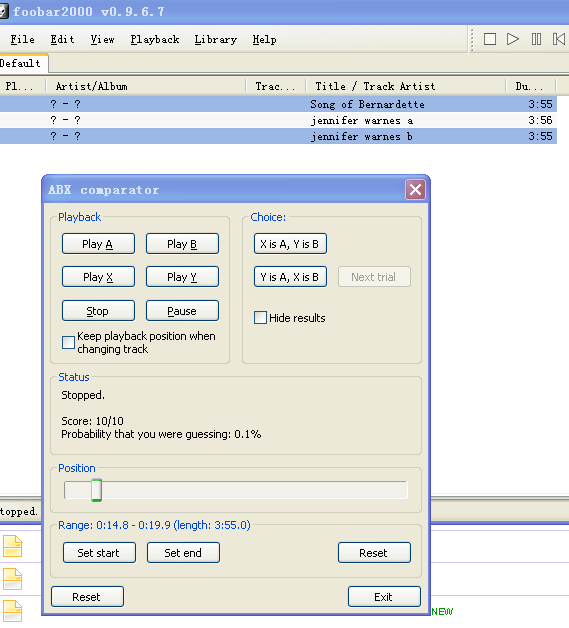Select the Default playlist tab

(x=22, y=63)
